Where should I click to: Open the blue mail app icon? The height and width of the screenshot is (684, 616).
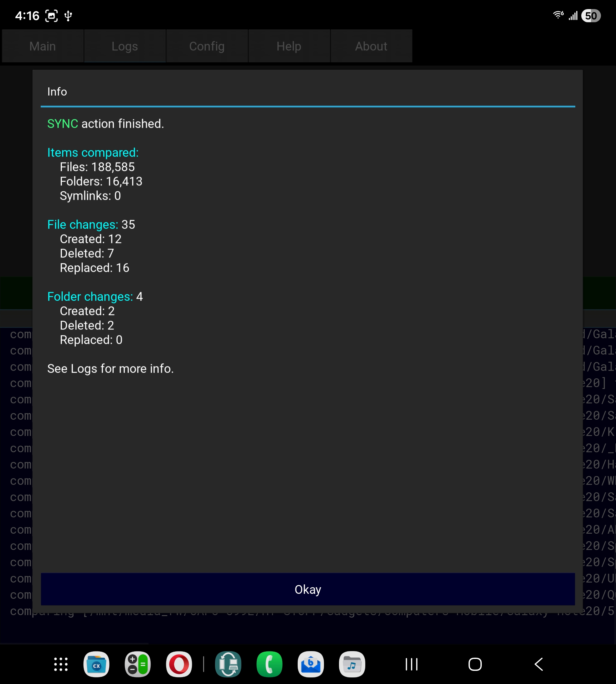[x=311, y=664]
